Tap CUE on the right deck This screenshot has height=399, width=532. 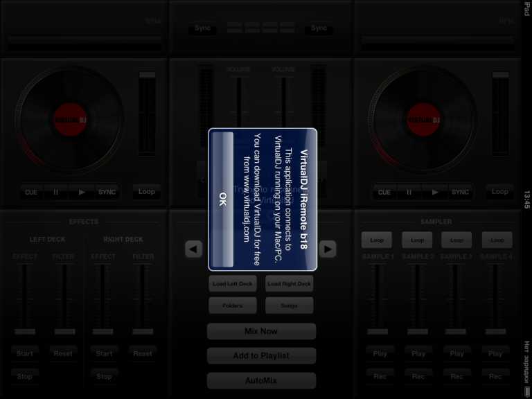384,192
